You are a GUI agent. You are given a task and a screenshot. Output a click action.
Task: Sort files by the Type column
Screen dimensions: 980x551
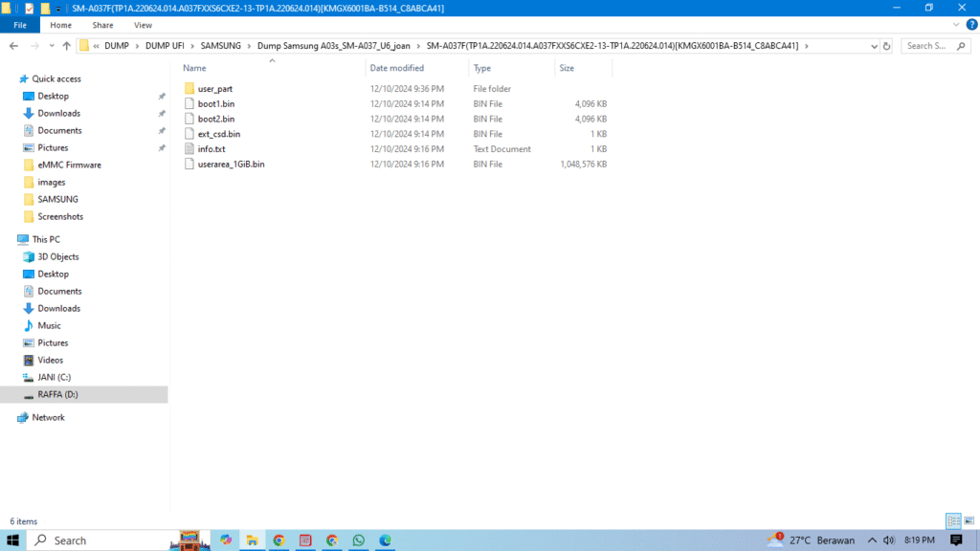[x=482, y=68]
